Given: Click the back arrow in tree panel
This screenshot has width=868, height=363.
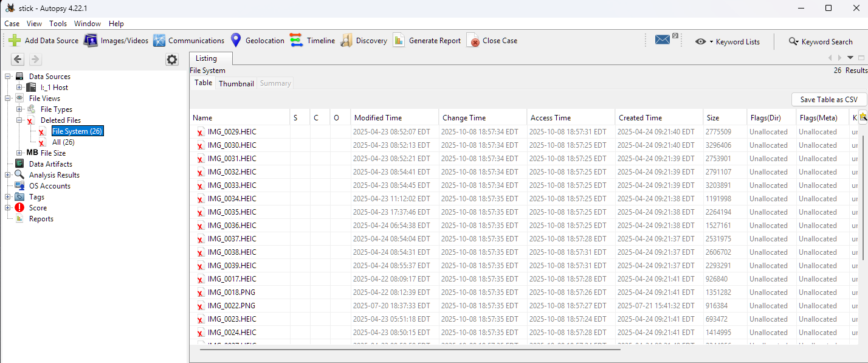Looking at the screenshot, I should coord(18,59).
